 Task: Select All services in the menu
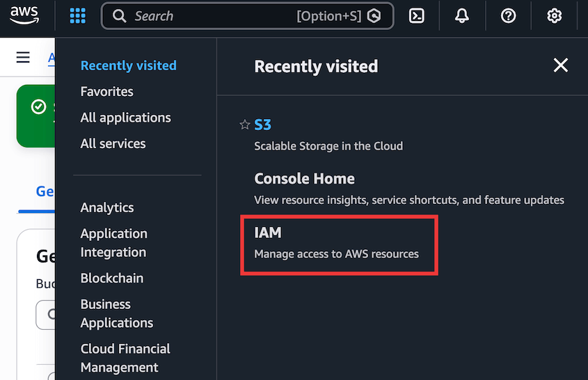pyautogui.click(x=113, y=143)
